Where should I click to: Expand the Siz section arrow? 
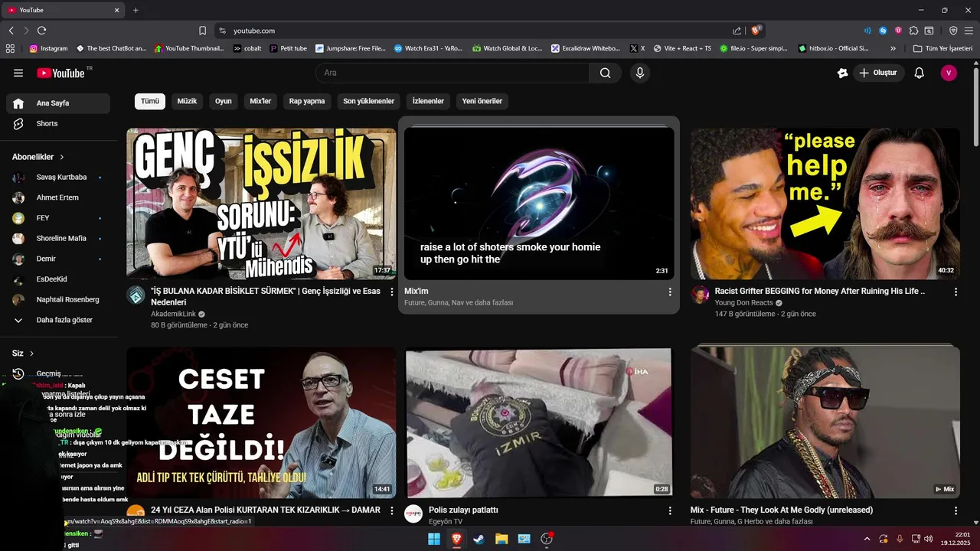click(x=31, y=354)
